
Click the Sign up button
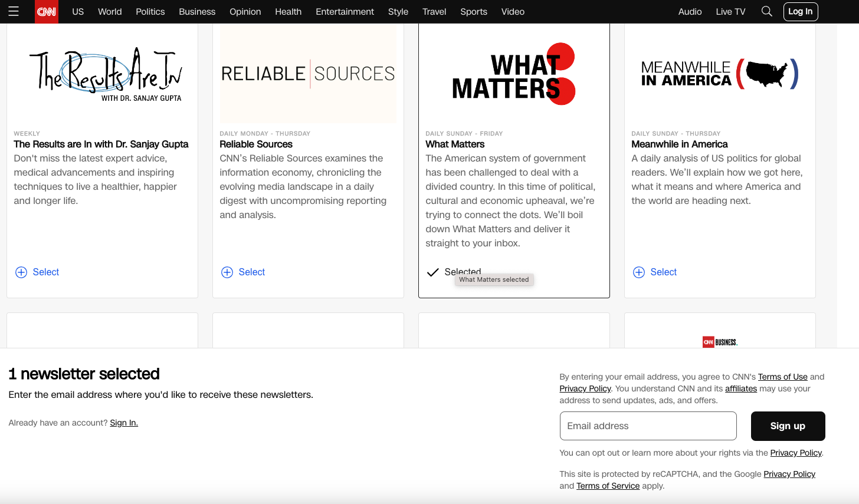pyautogui.click(x=788, y=426)
